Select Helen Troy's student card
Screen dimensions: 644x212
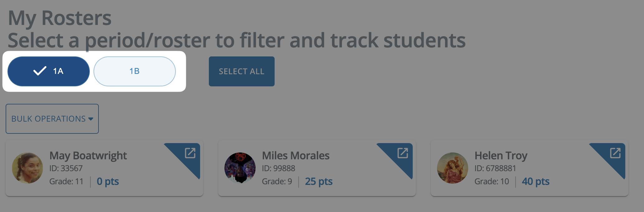pos(529,168)
